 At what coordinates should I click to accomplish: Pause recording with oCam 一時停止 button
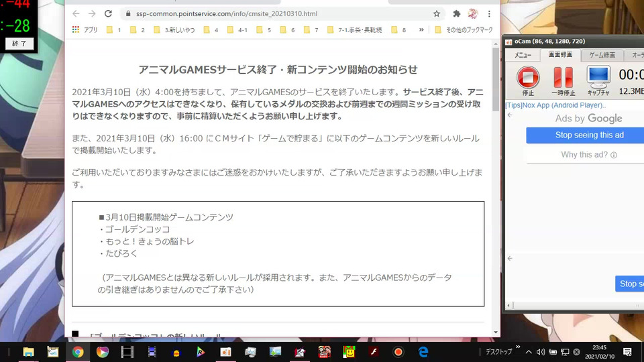pos(563,81)
